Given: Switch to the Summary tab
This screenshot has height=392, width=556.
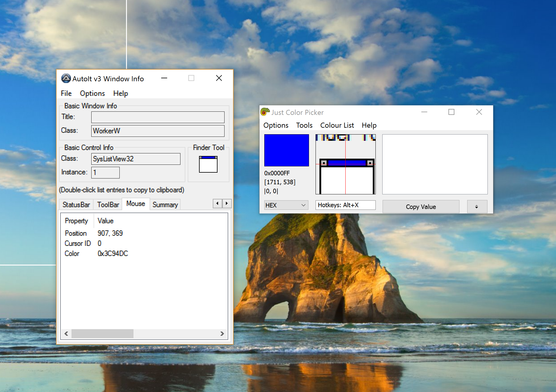Looking at the screenshot, I should 165,205.
